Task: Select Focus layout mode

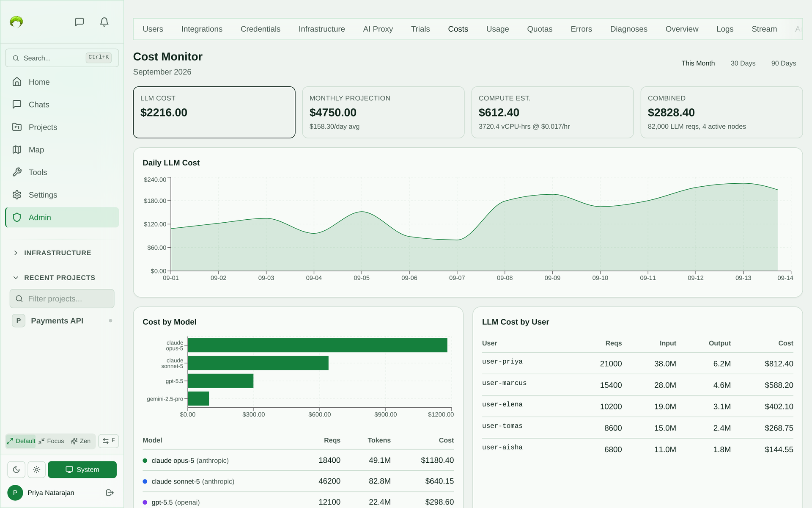Action: (51, 441)
